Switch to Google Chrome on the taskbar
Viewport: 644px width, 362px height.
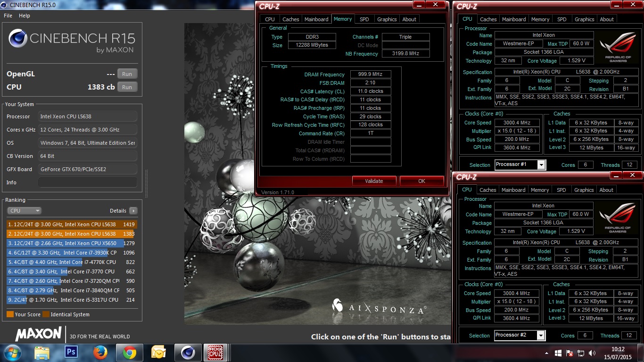tap(130, 353)
